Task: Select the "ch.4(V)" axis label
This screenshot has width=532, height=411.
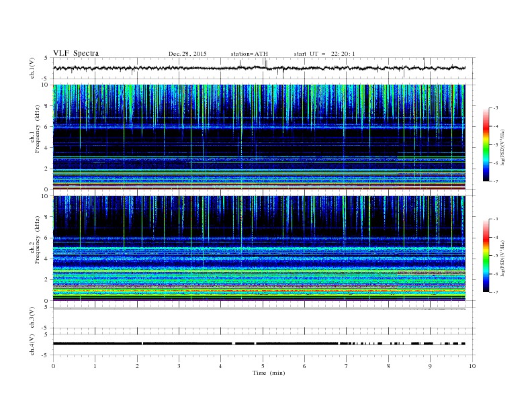Action: 32,345
